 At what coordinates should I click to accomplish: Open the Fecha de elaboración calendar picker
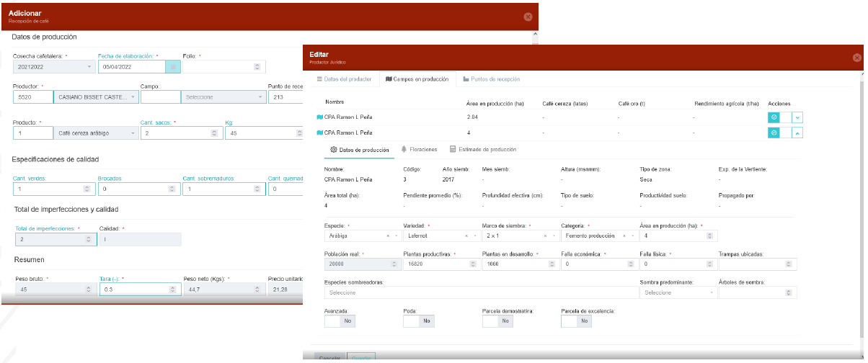173,66
